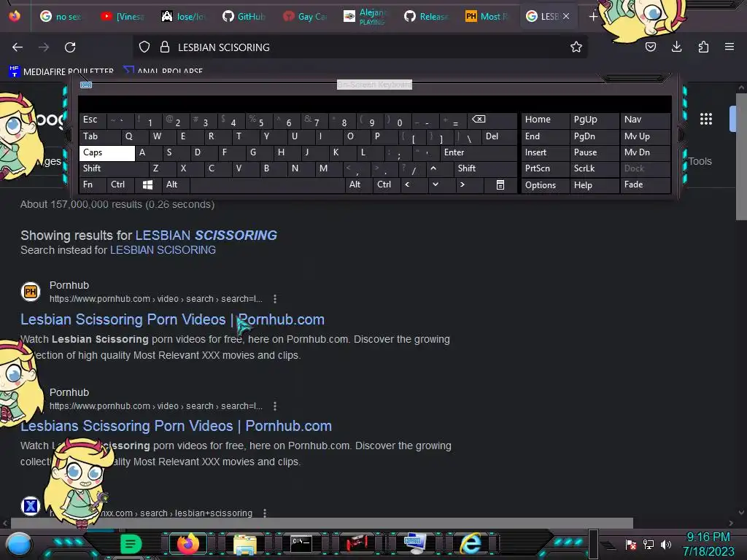Toggle the Alt key beside the Windows key
Image resolution: width=747 pixels, height=560 pixels.
tap(175, 184)
